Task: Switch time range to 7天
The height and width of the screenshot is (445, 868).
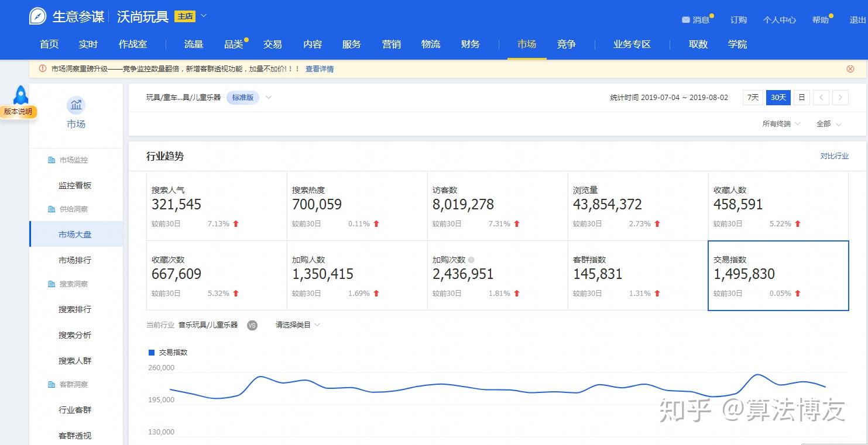Action: click(x=752, y=98)
